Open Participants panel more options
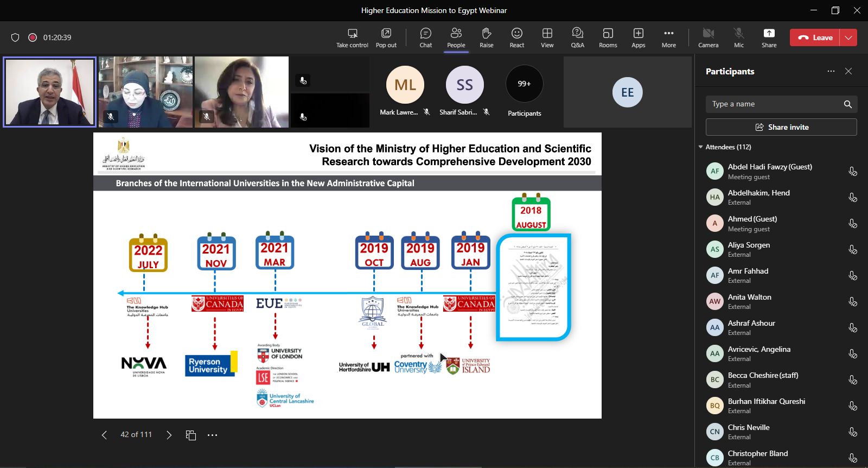 tap(831, 71)
